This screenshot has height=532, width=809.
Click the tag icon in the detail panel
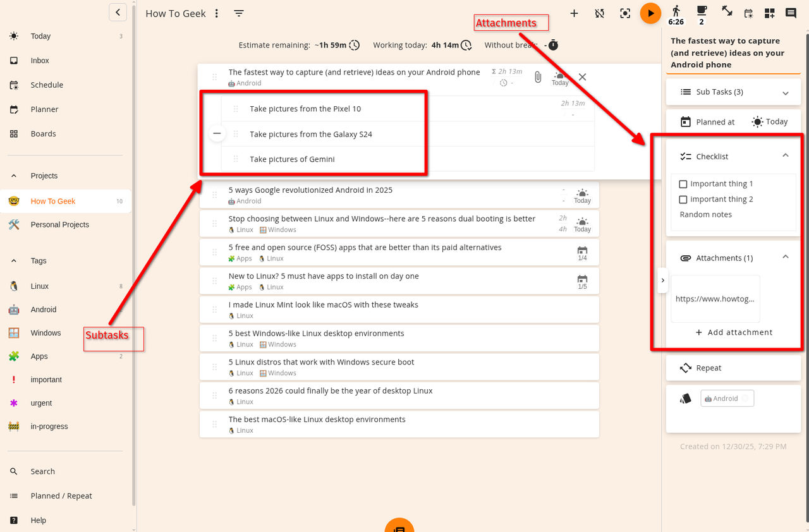[686, 399]
